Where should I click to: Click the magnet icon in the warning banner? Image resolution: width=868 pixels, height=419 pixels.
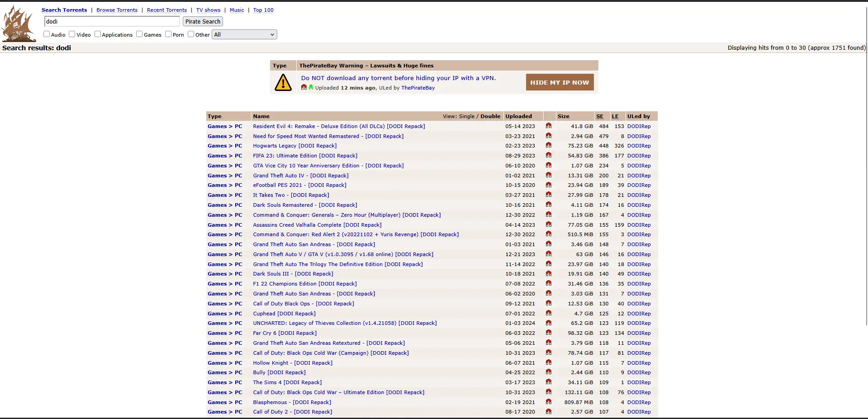[304, 87]
